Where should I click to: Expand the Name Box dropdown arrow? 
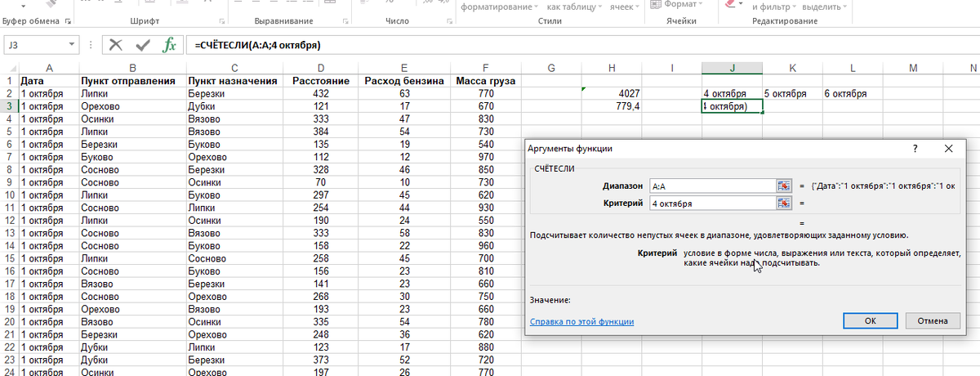(72, 46)
